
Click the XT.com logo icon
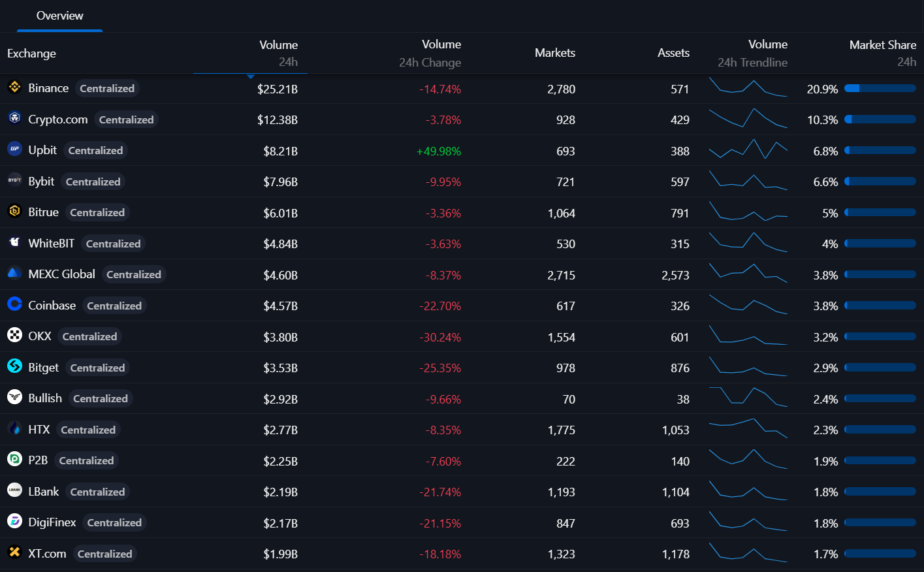[14, 552]
